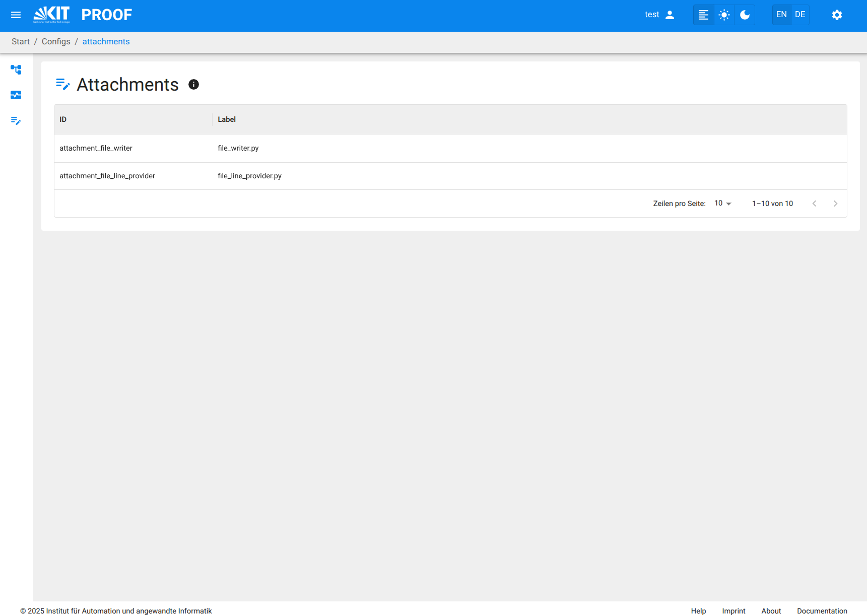
Task: Open settings via the gear icon
Action: [837, 15]
